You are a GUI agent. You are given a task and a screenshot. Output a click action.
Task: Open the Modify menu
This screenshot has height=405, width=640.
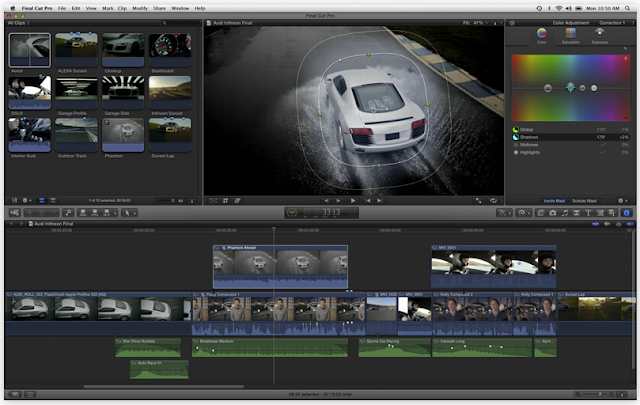140,8
